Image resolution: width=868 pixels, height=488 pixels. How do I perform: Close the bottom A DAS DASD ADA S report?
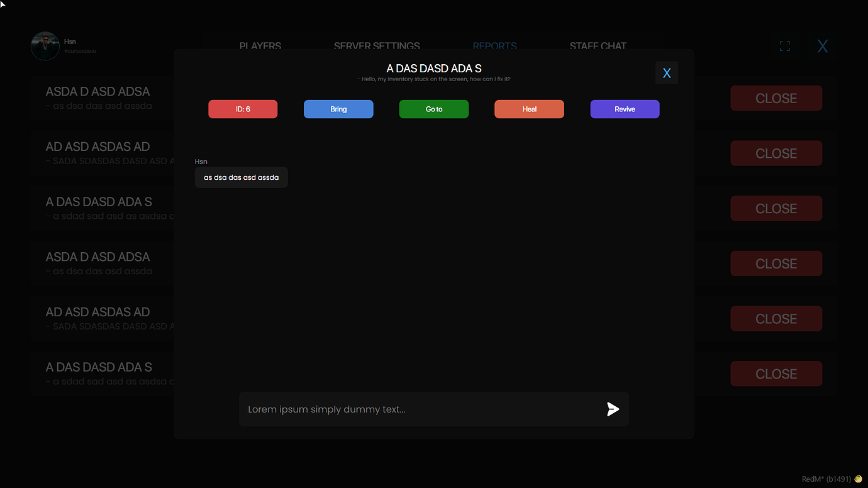[x=776, y=374]
